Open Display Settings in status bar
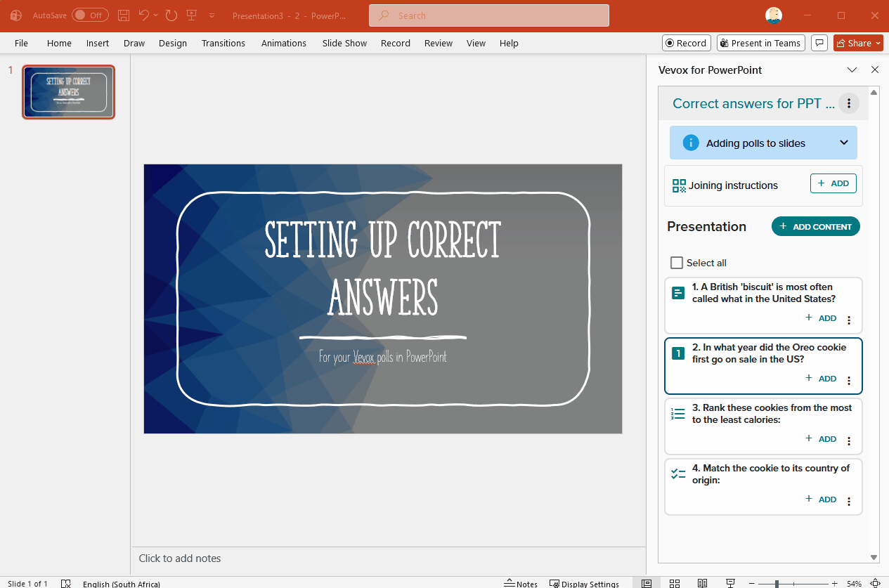 point(584,584)
